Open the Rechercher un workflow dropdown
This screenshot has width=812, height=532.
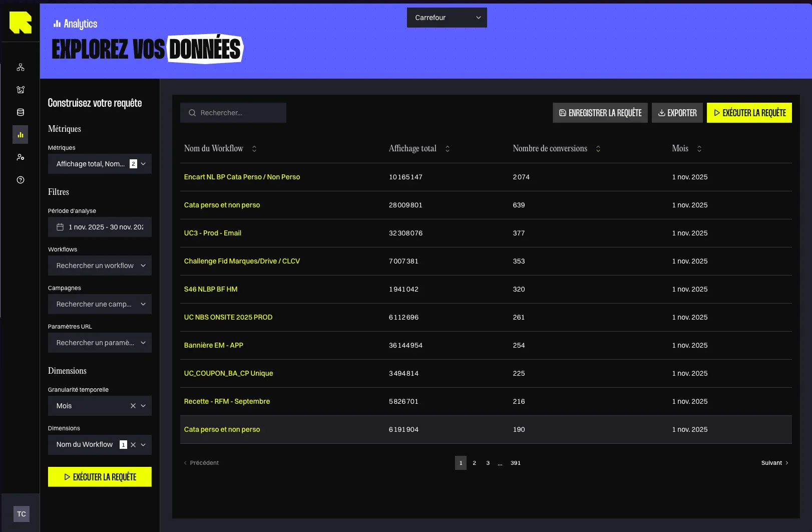[x=100, y=265]
